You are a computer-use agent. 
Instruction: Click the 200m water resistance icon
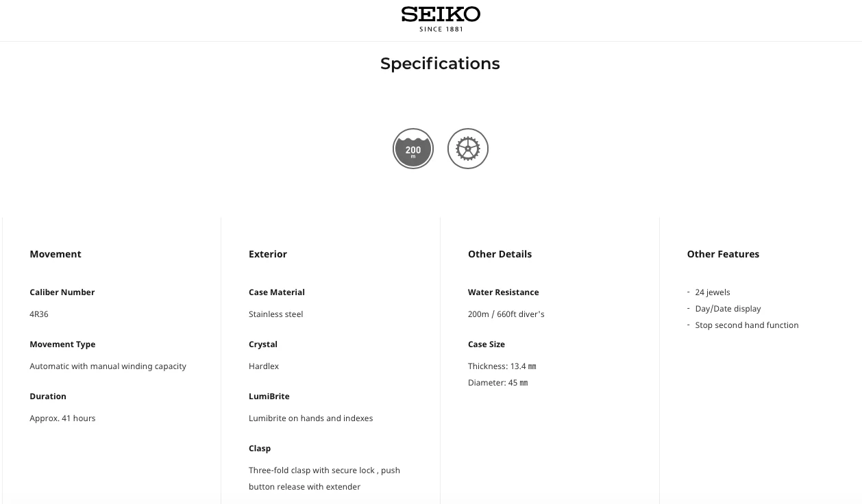pyautogui.click(x=413, y=149)
